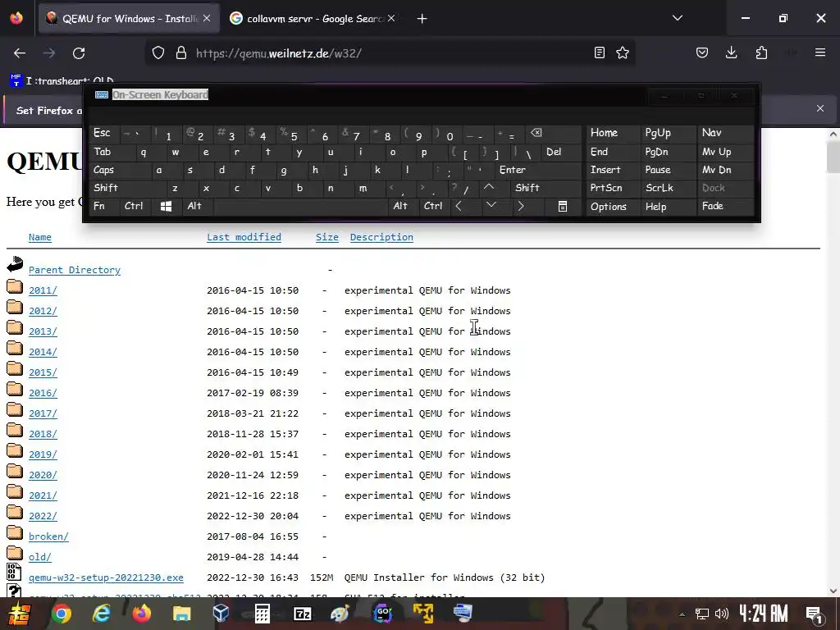Open the old/ folder link
Viewport: 840px width, 630px height.
click(40, 557)
